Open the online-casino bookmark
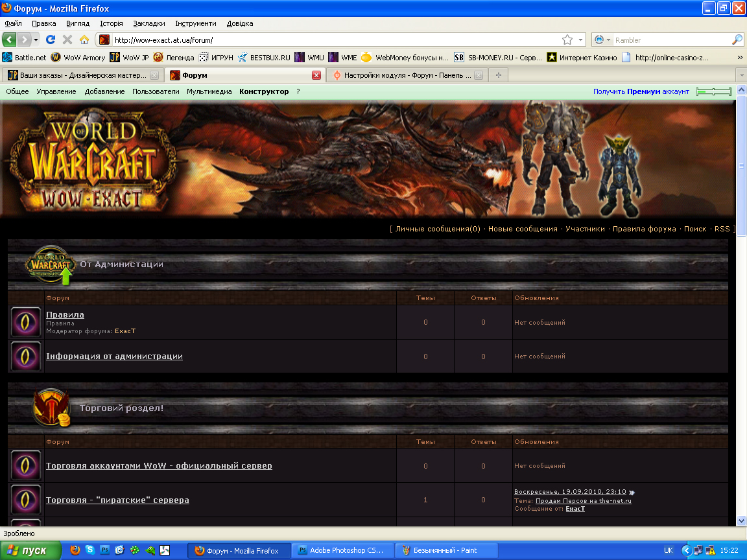 665,58
